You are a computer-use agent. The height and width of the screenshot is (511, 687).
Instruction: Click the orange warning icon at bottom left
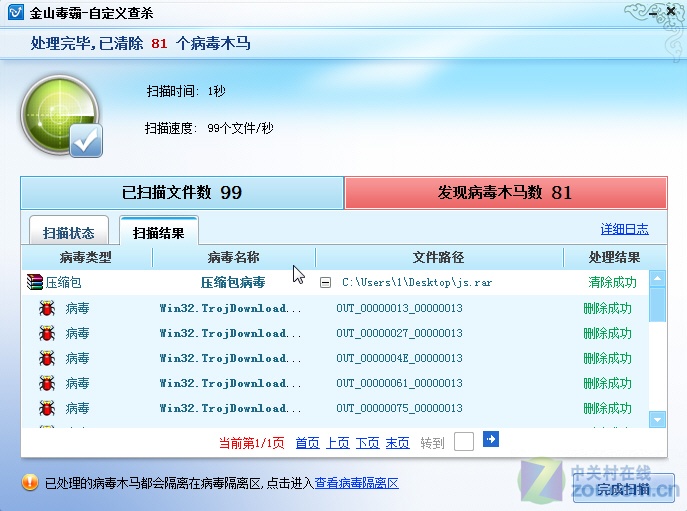click(x=30, y=483)
